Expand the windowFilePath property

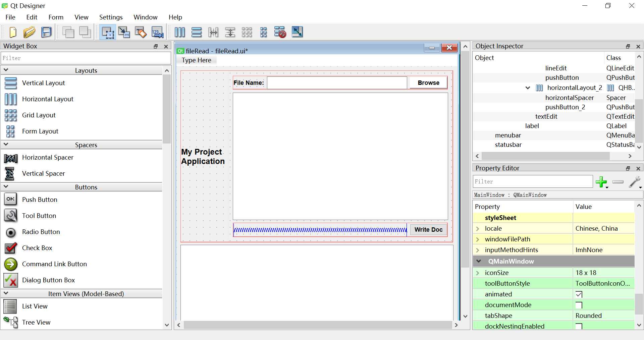(x=478, y=239)
